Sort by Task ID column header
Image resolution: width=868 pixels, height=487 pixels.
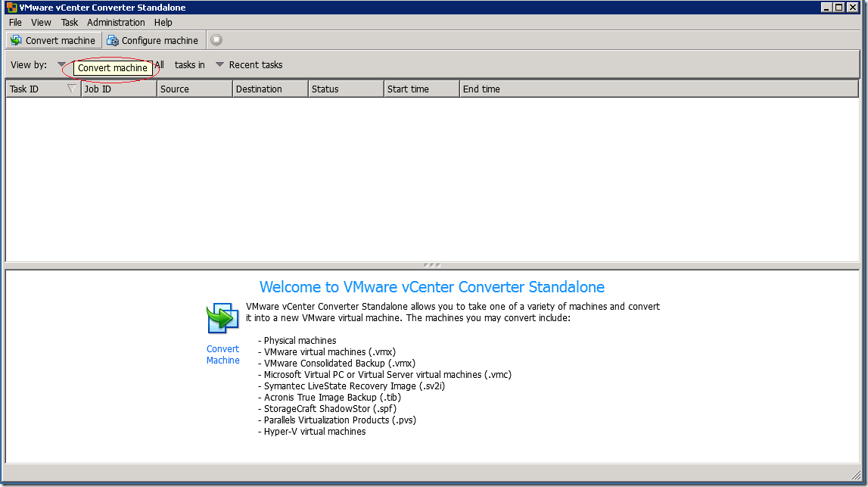coord(42,89)
